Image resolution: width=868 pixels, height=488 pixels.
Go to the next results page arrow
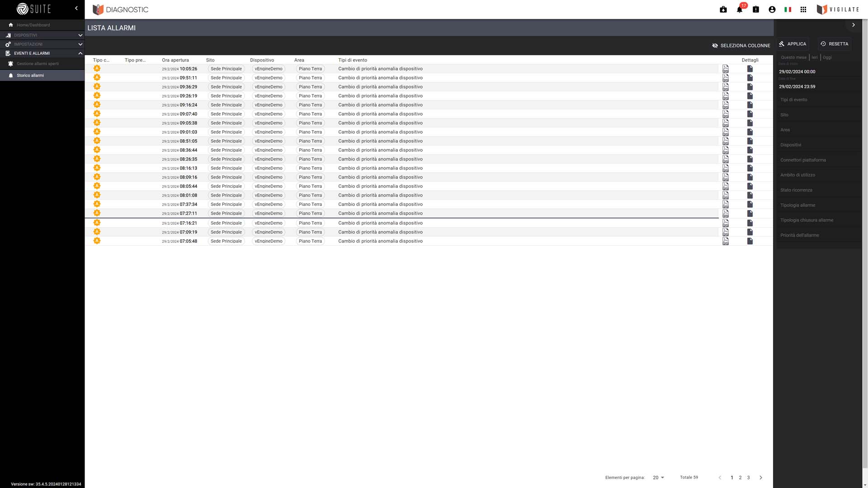pos(761,478)
